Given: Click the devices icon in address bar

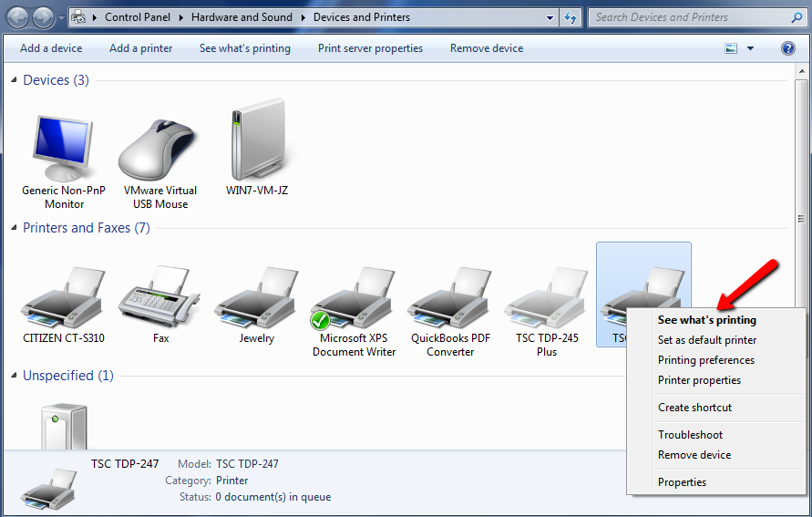Looking at the screenshot, I should coord(78,17).
